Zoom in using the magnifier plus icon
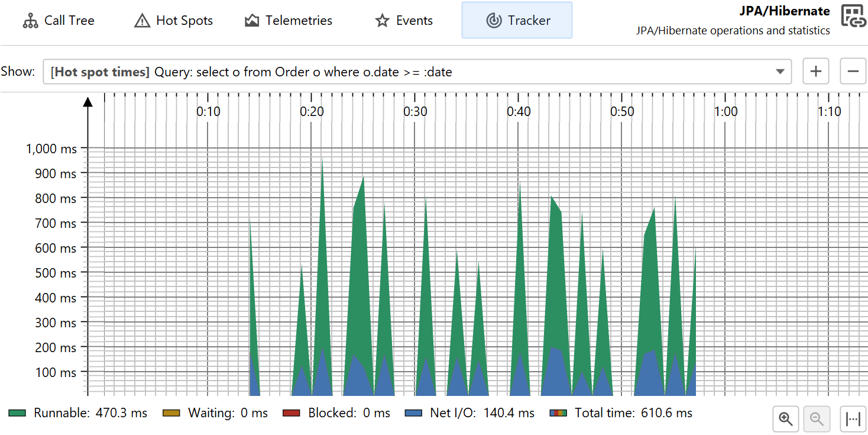 pyautogui.click(x=786, y=419)
